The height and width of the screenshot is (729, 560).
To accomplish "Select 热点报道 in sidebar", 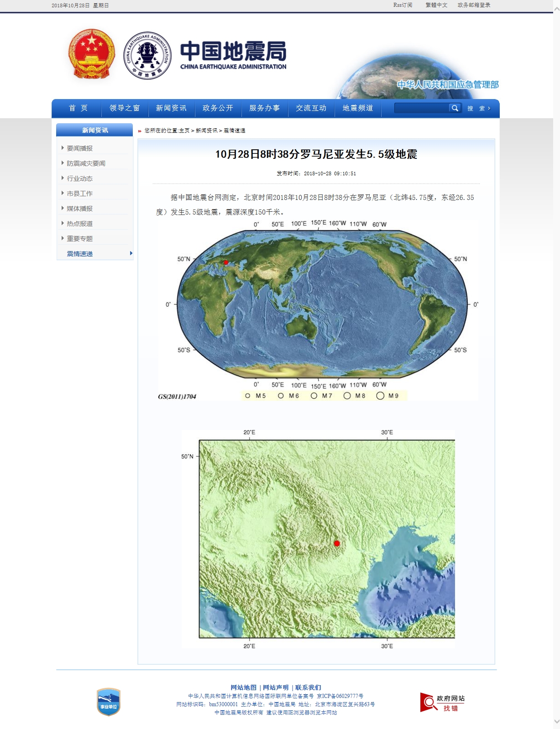I will (79, 224).
